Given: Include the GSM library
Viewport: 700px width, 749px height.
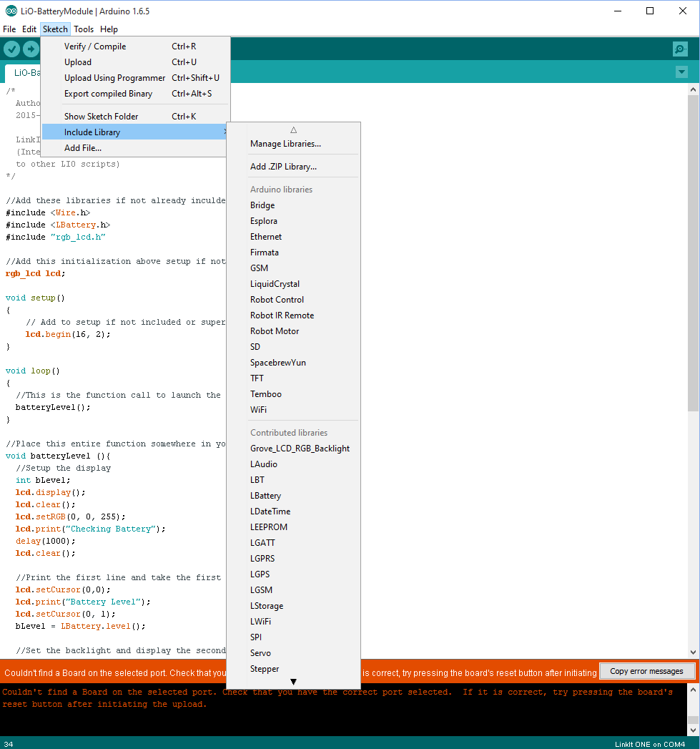Looking at the screenshot, I should click(x=293, y=268).
